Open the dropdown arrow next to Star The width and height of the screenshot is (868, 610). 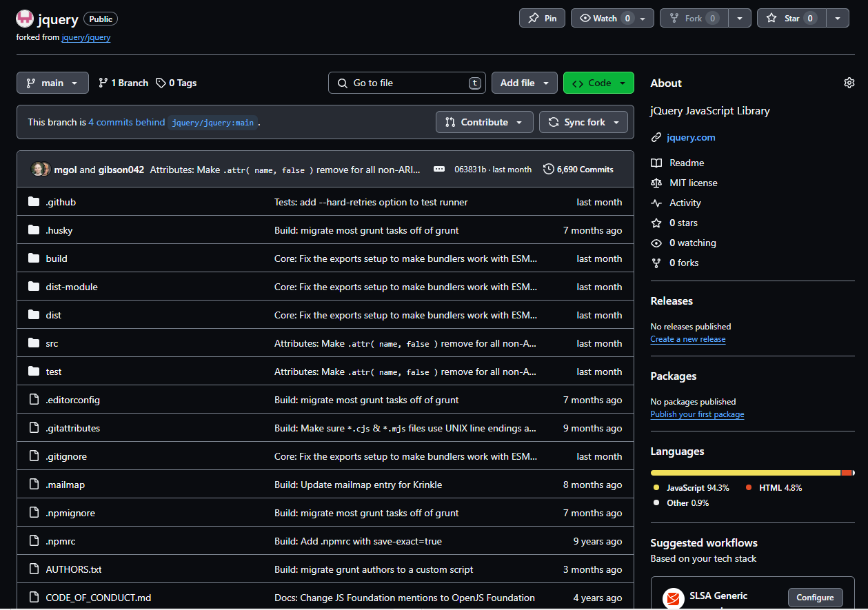[x=838, y=18]
